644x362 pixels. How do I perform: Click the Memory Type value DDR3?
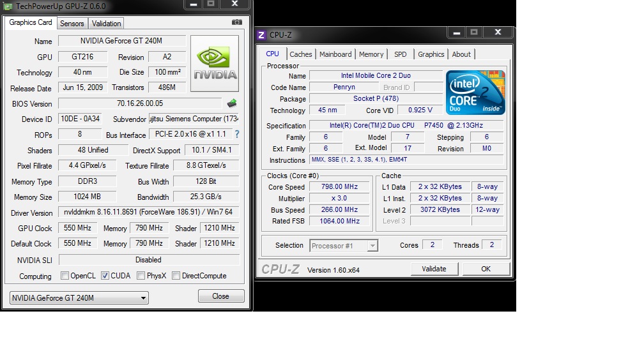(88, 181)
